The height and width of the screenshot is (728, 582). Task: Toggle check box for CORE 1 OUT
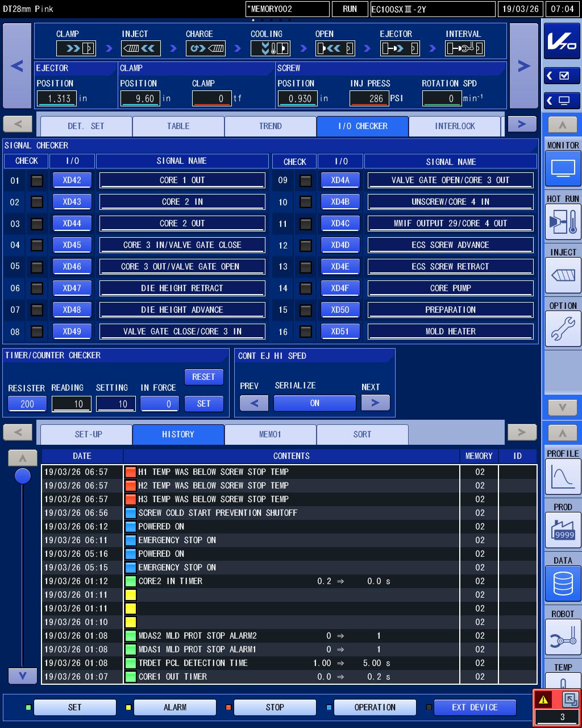(x=37, y=181)
